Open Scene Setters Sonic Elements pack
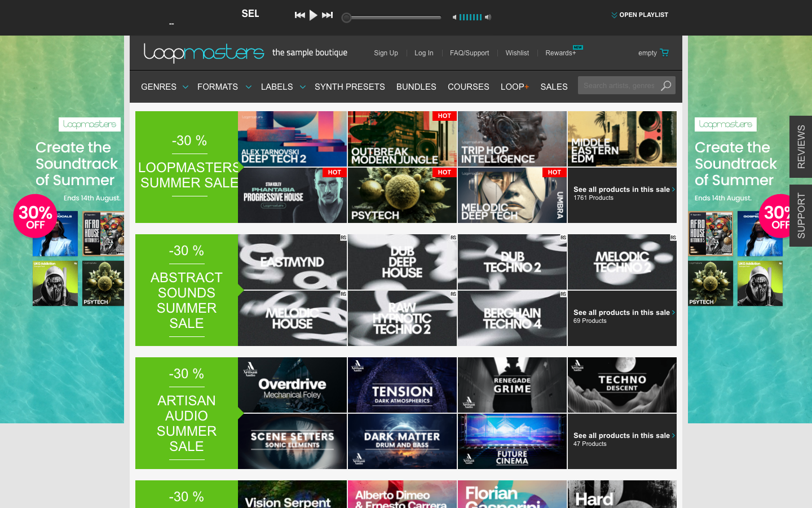This screenshot has width=812, height=508. (292, 441)
